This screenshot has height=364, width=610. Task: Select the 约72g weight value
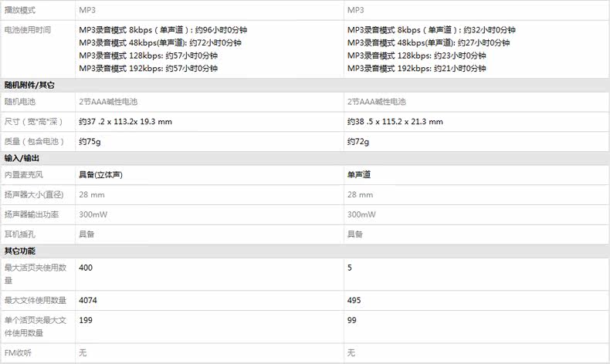358,142
